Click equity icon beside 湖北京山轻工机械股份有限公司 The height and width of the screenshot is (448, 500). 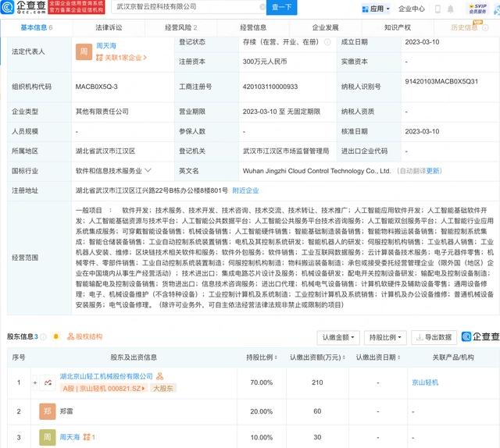point(159,376)
